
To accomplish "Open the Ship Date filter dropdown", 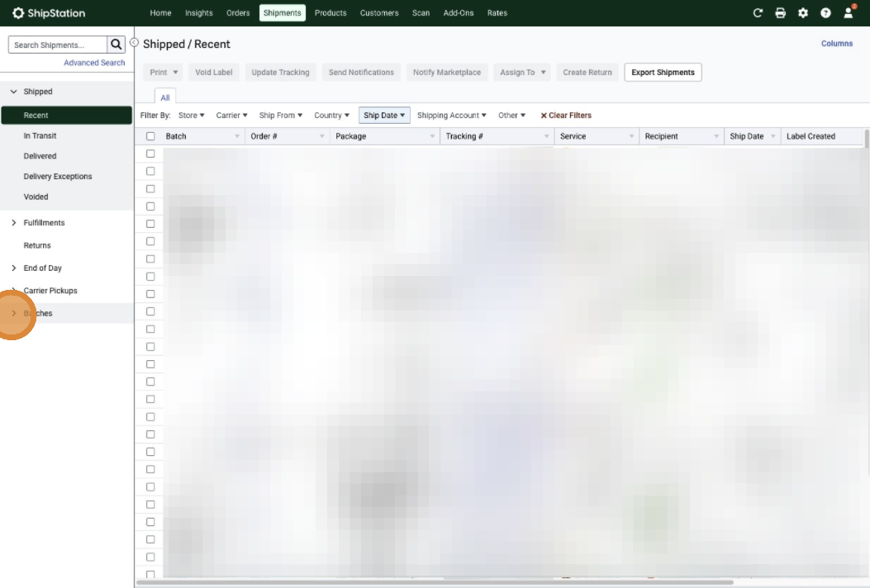I will click(x=384, y=116).
